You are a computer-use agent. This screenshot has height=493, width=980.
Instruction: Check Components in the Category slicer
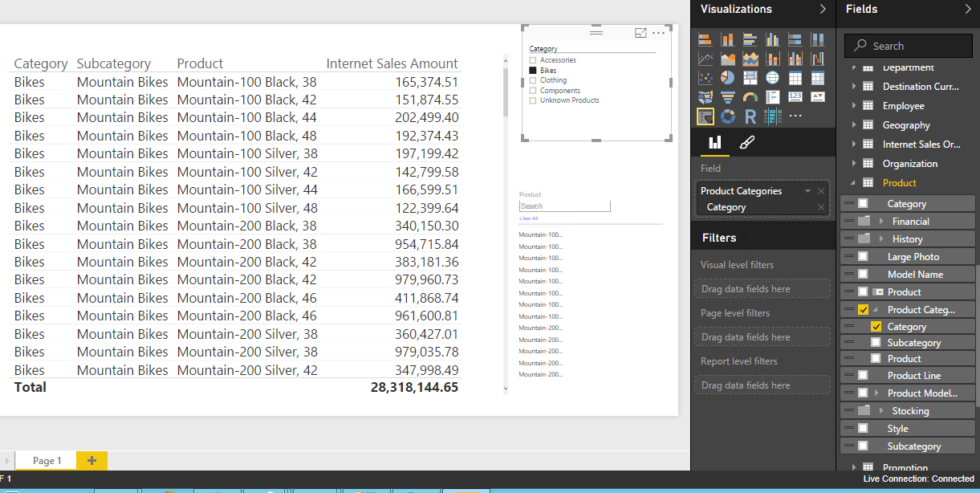pyautogui.click(x=533, y=91)
